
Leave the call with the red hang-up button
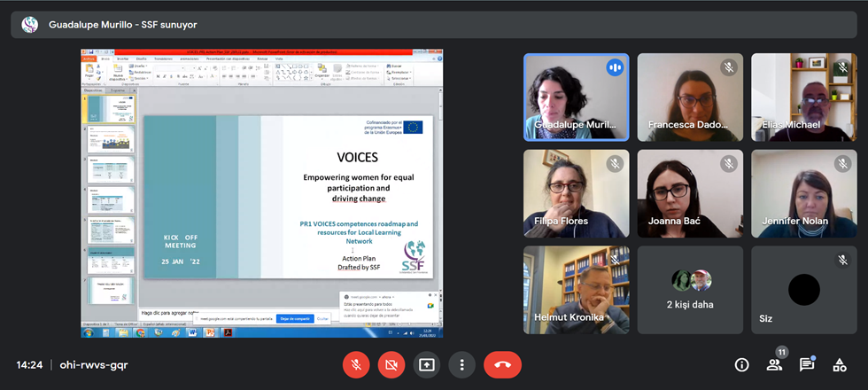502,364
